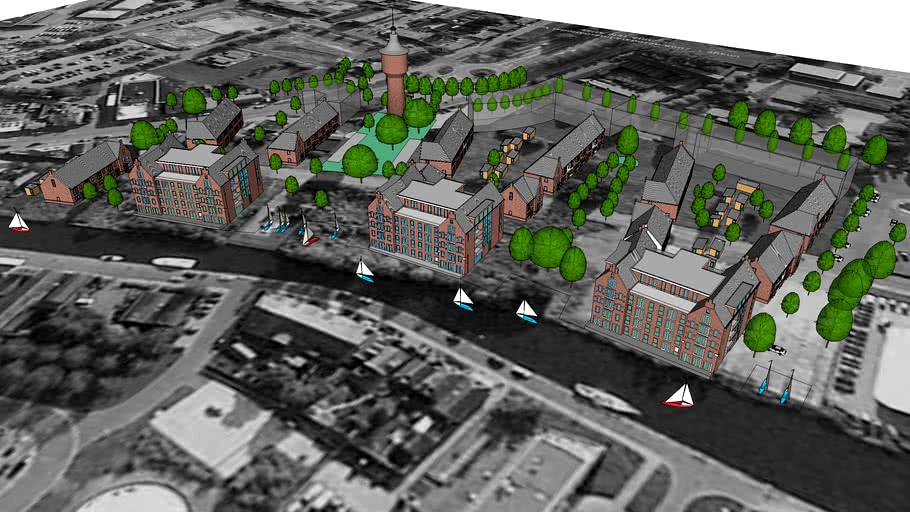The image size is (910, 512).
Task: Select the large tree at the tower base
Action: pyautogui.click(x=391, y=130)
